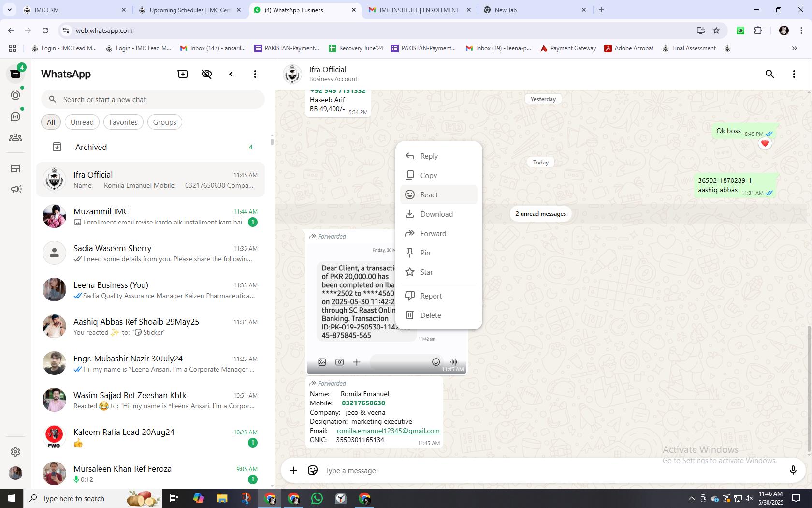Choose Report in the context menu

coord(439,296)
